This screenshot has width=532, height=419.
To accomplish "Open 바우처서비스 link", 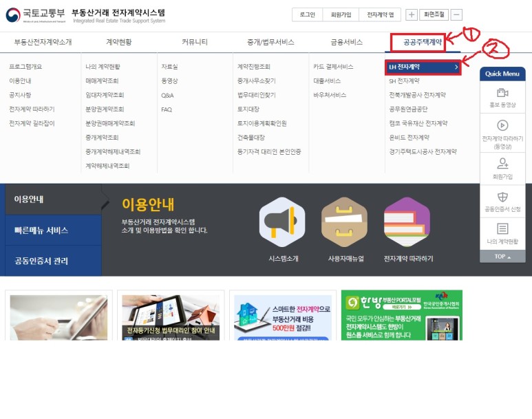I will pyautogui.click(x=330, y=95).
